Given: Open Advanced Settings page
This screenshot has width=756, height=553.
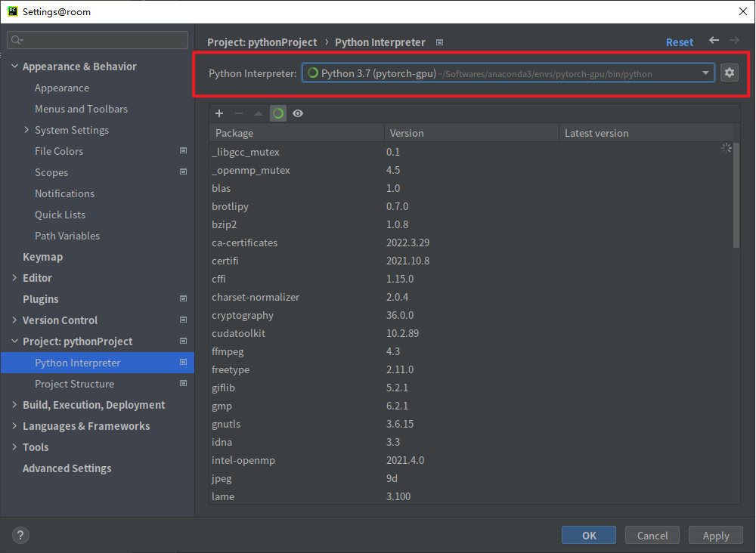Looking at the screenshot, I should tap(67, 468).
